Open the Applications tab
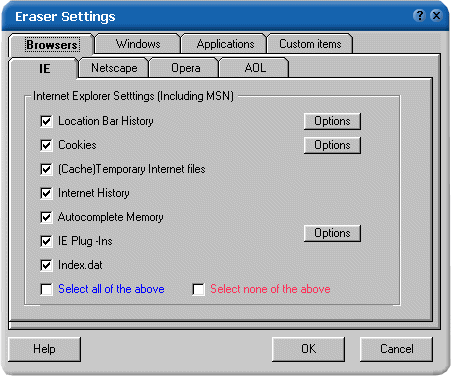Image resolution: width=451 pixels, height=376 pixels. click(x=225, y=44)
